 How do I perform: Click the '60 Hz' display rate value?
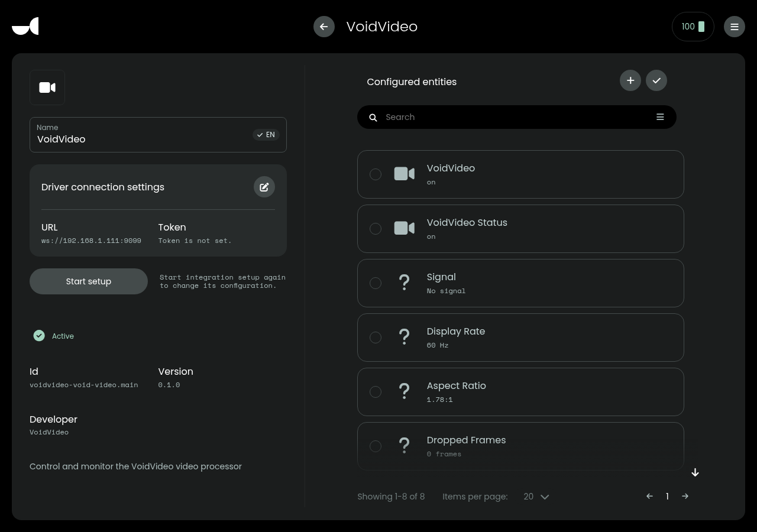pos(438,345)
